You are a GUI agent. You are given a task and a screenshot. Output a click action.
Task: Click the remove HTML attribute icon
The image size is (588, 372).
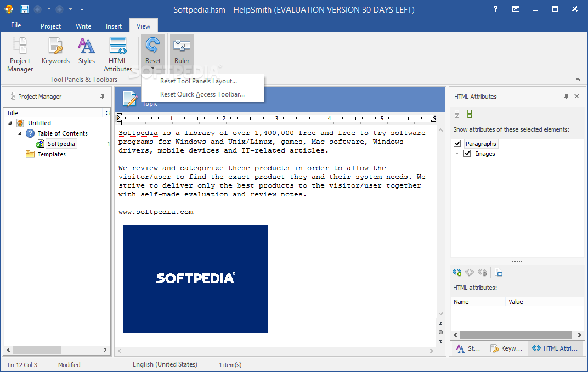482,272
